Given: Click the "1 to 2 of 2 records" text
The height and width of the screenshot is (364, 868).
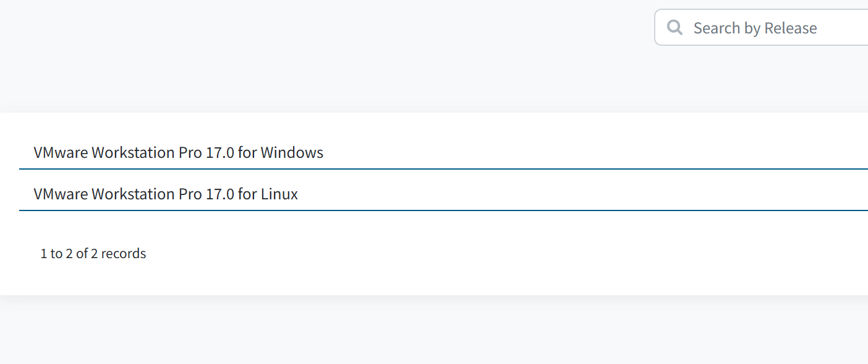Looking at the screenshot, I should 93,254.
